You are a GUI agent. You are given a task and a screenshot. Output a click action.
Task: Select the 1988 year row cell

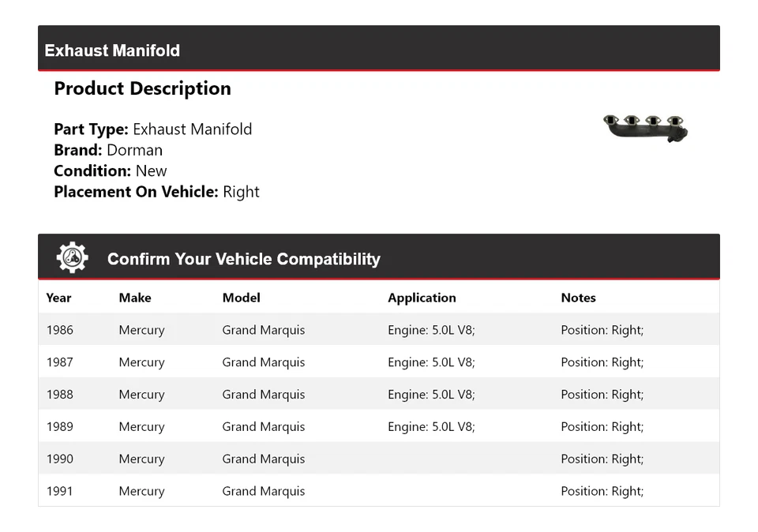tap(60, 395)
